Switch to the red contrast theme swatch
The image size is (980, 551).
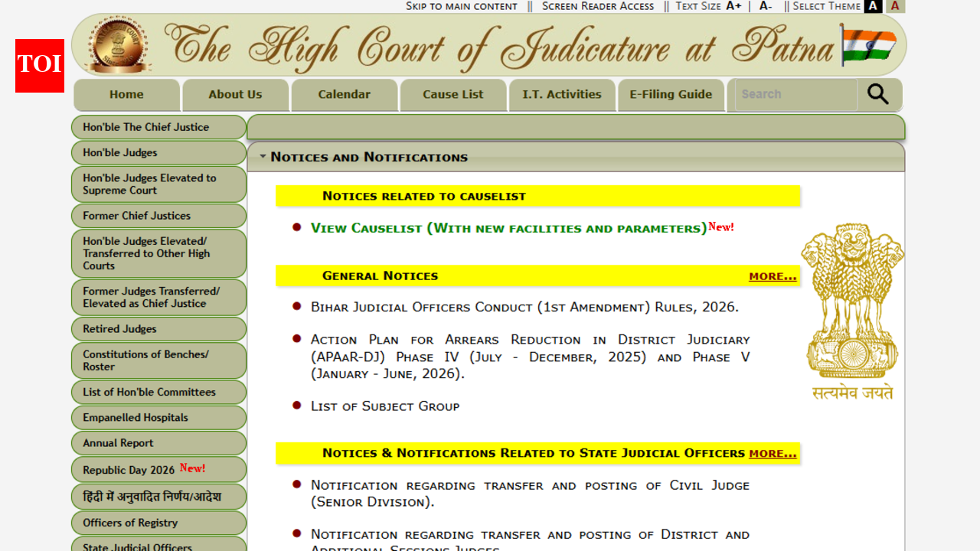[894, 6]
